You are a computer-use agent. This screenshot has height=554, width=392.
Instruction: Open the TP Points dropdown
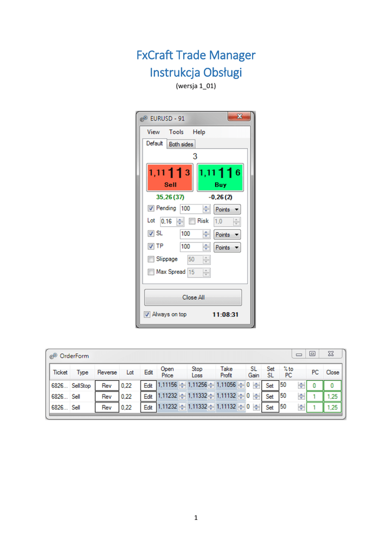pyautogui.click(x=227, y=247)
